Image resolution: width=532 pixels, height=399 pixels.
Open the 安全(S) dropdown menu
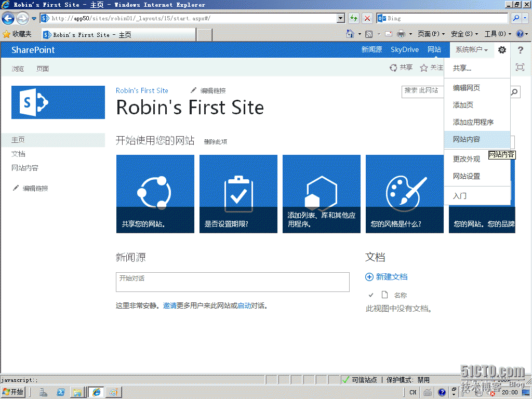click(x=464, y=34)
